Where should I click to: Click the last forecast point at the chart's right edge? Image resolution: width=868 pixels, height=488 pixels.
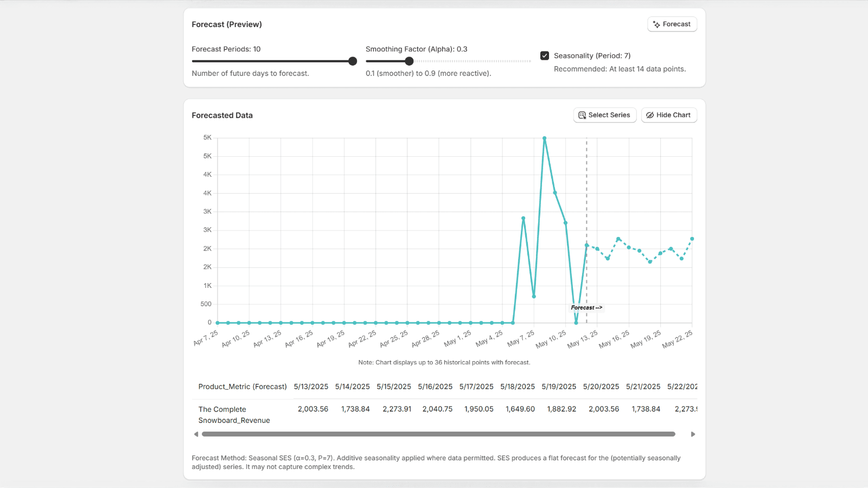[x=692, y=239]
